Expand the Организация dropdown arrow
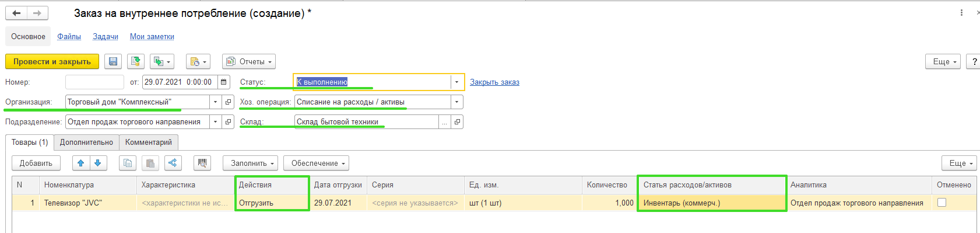This screenshot has width=980, height=233. (x=216, y=102)
